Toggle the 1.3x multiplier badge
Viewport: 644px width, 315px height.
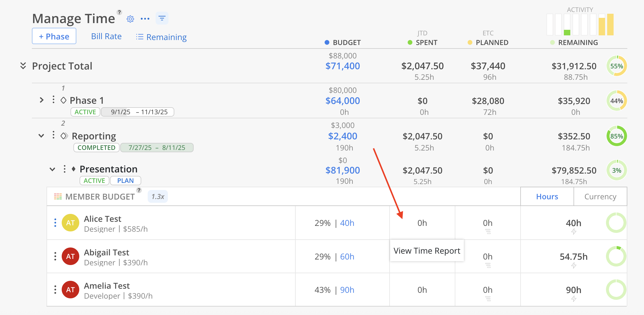(x=158, y=197)
